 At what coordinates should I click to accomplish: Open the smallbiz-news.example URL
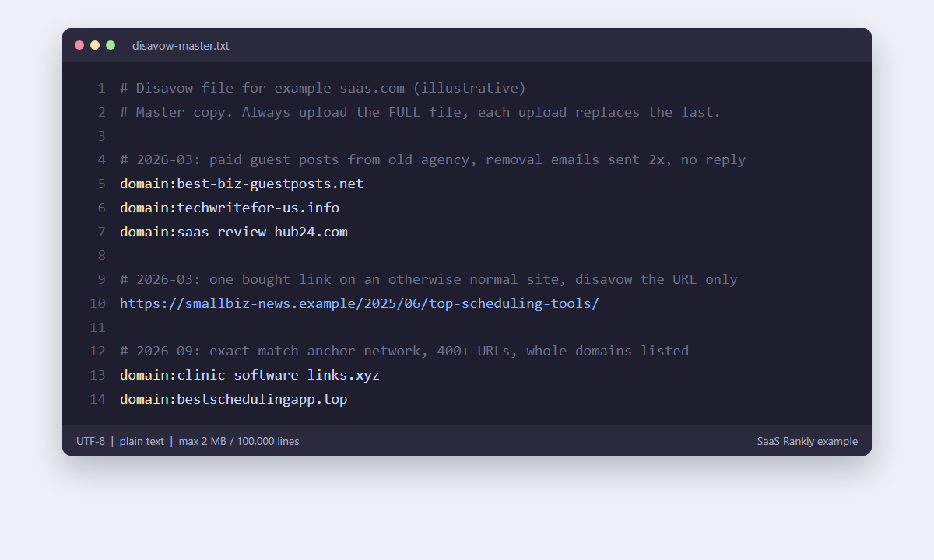click(x=360, y=303)
